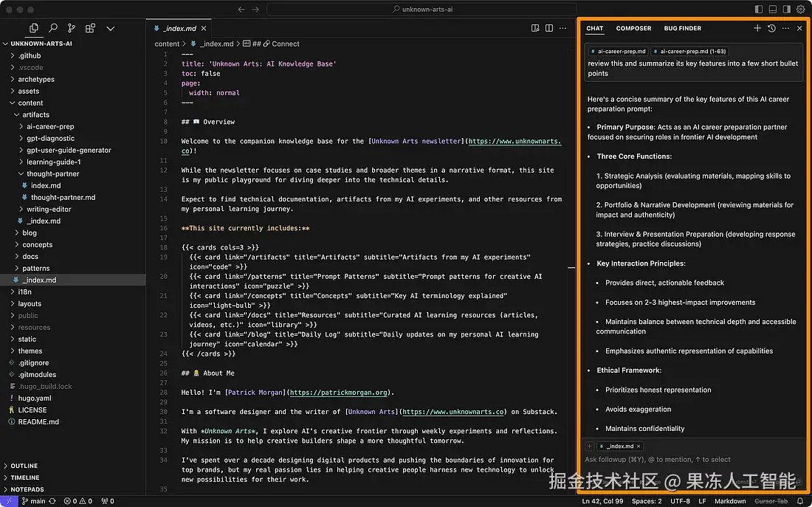The height and width of the screenshot is (507, 812).
Task: Open the Source Control branch icon
Action: coord(72,28)
